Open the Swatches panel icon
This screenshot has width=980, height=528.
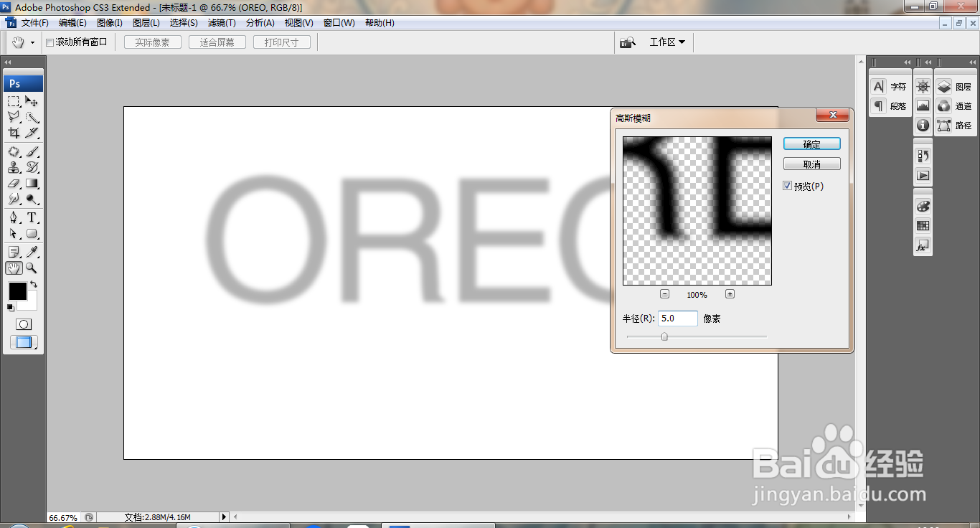coord(923,225)
